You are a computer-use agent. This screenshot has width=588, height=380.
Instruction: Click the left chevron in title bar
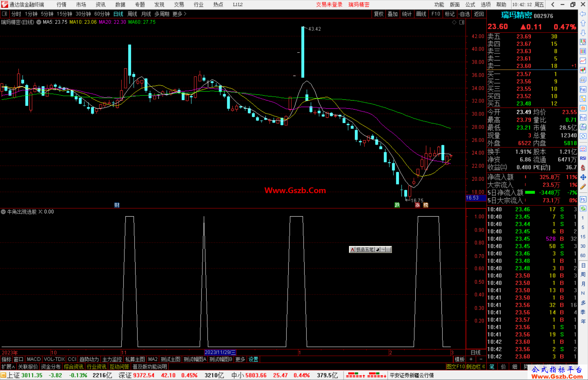553,4
